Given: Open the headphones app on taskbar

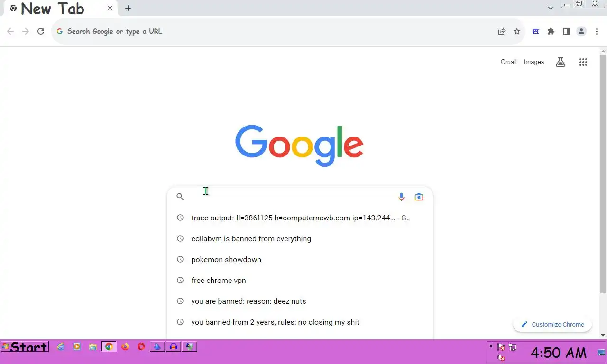Looking at the screenshot, I should (x=174, y=347).
